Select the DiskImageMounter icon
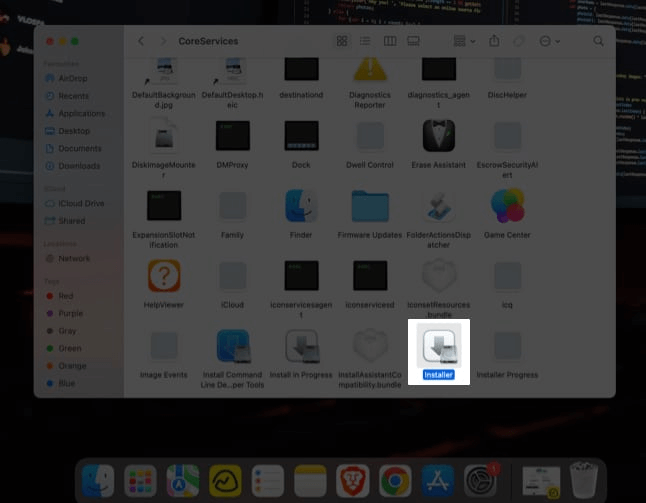 [x=164, y=136]
